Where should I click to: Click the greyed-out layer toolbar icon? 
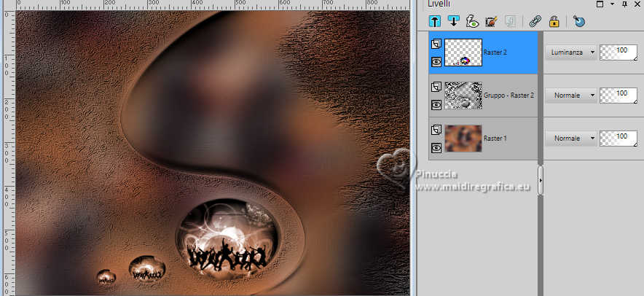pyautogui.click(x=510, y=21)
